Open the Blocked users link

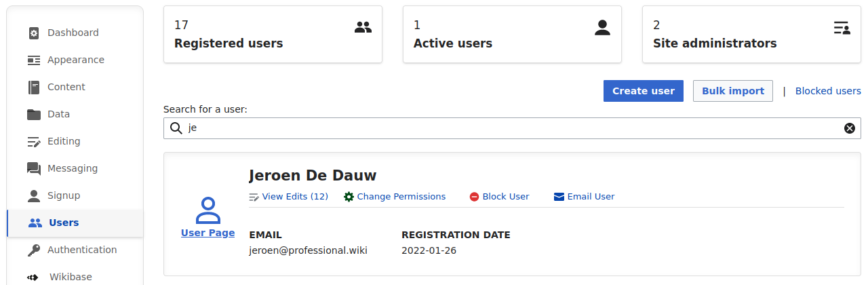[828, 91]
